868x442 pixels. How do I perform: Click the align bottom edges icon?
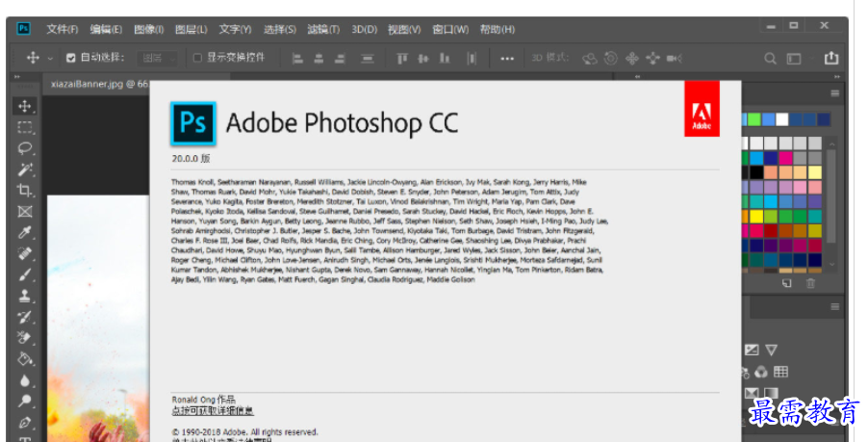445,58
